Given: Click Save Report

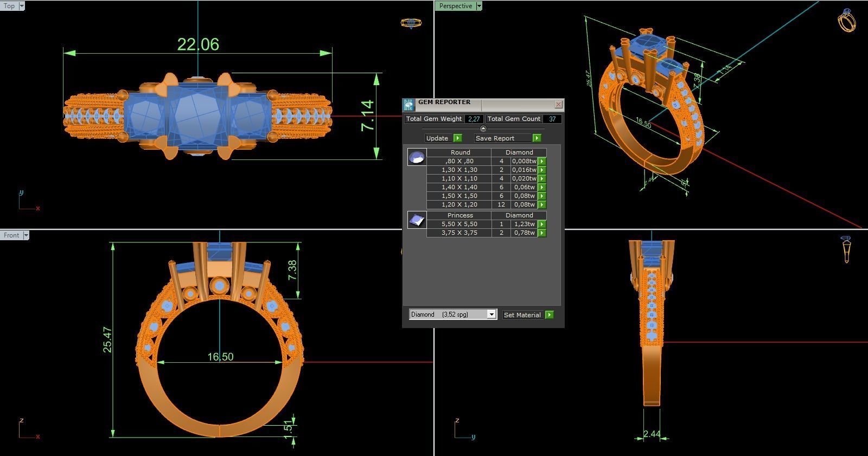Looking at the screenshot, I should click(x=502, y=138).
